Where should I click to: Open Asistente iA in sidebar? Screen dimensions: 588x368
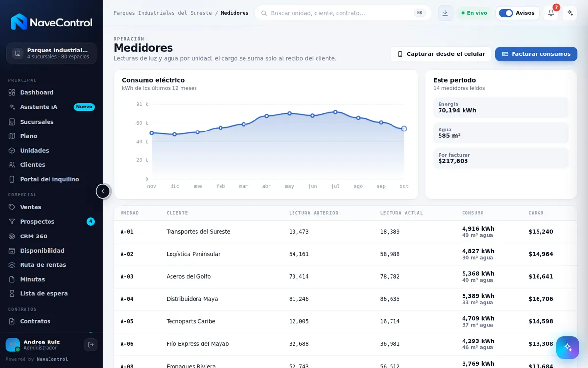pos(51,107)
